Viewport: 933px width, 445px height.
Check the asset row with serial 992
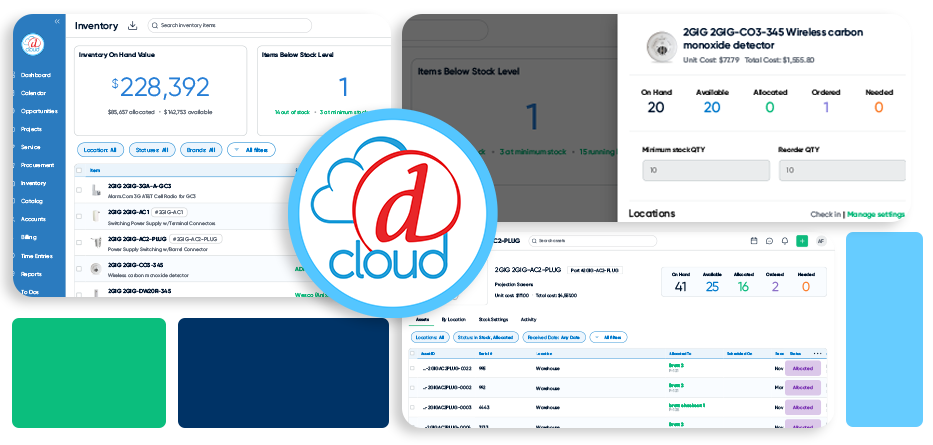tap(412, 388)
